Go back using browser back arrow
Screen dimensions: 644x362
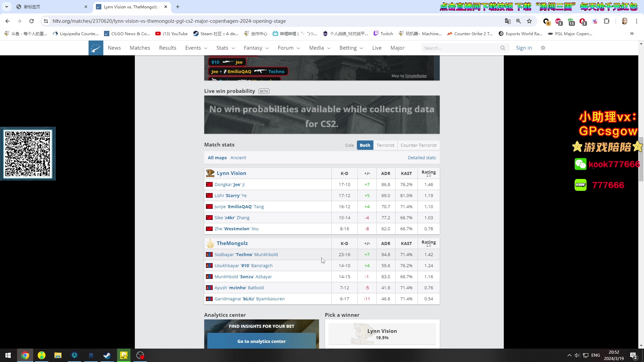click(7, 21)
